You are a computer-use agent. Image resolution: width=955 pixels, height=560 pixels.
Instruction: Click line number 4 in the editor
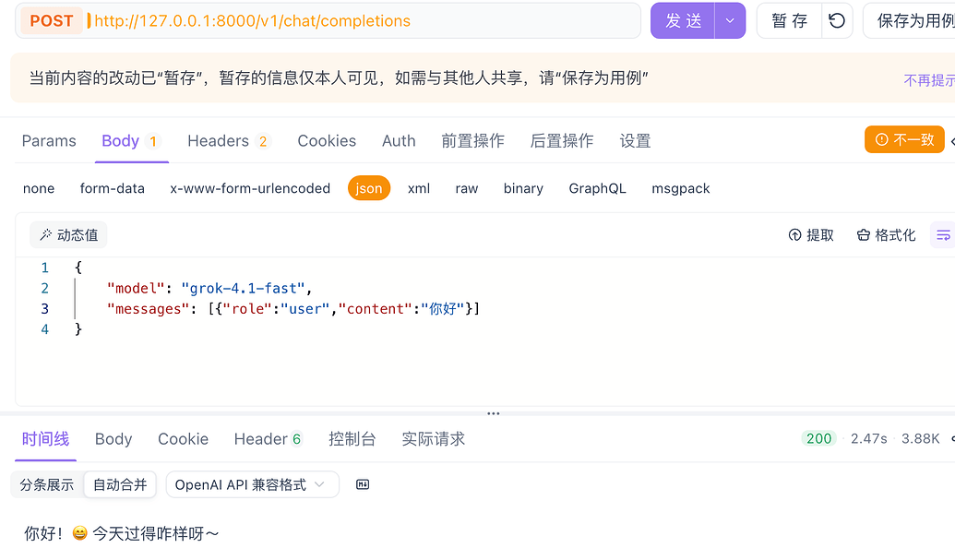[x=44, y=329]
